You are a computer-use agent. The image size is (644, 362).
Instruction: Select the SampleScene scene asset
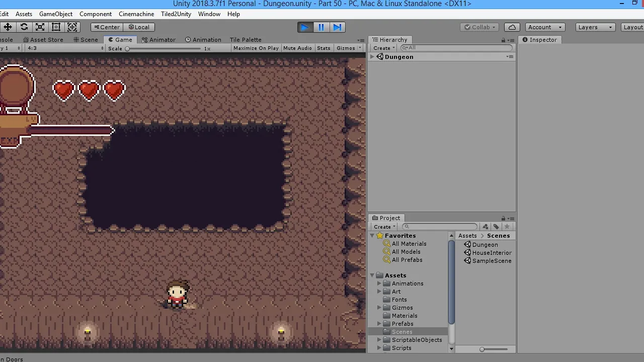click(x=488, y=261)
